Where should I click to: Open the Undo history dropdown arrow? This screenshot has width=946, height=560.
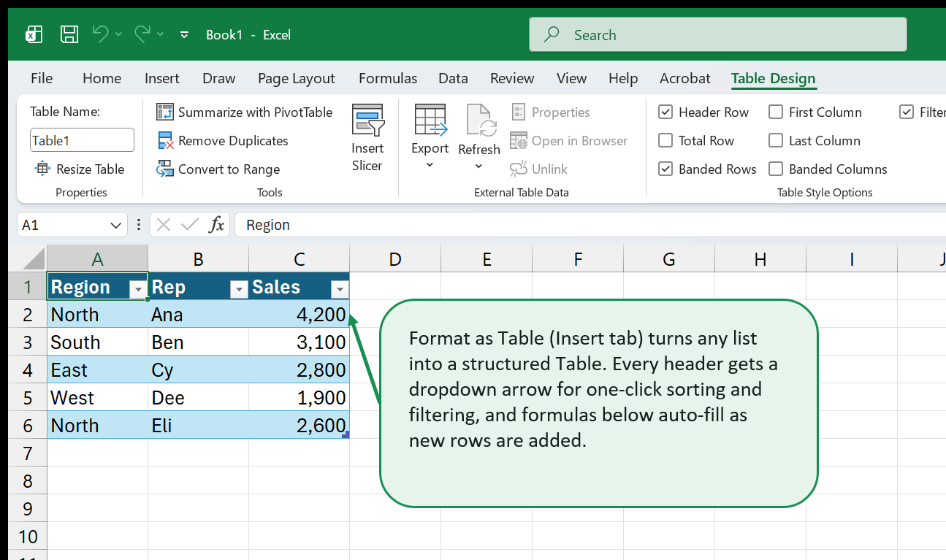[x=119, y=34]
